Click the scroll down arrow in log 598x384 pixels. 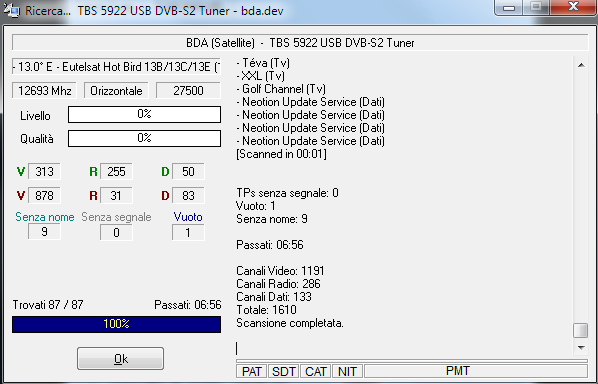pyautogui.click(x=581, y=347)
